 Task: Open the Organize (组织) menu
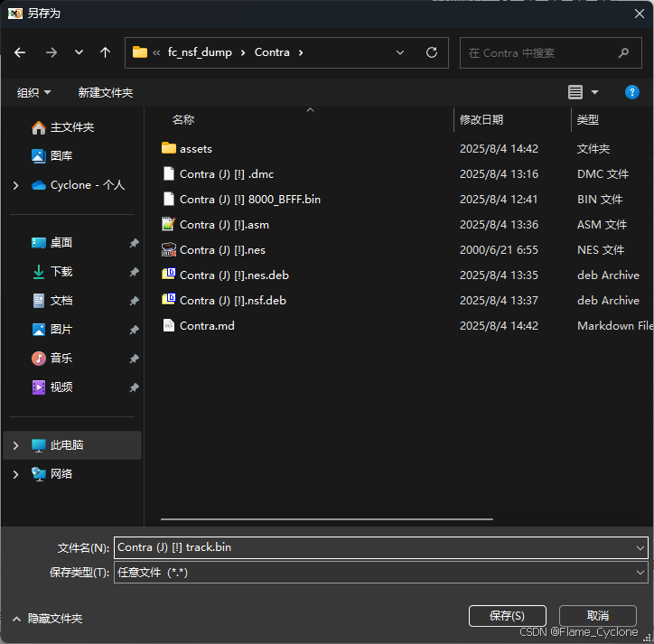pos(33,93)
